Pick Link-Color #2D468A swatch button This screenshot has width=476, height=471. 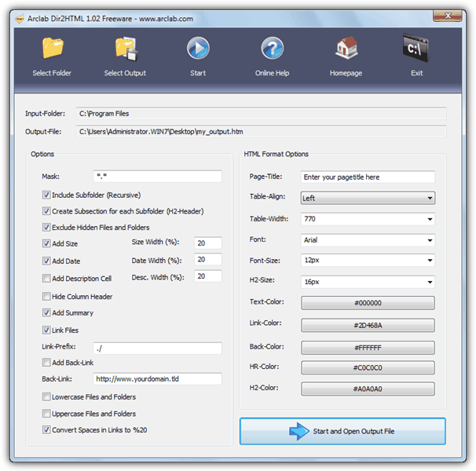pos(368,325)
